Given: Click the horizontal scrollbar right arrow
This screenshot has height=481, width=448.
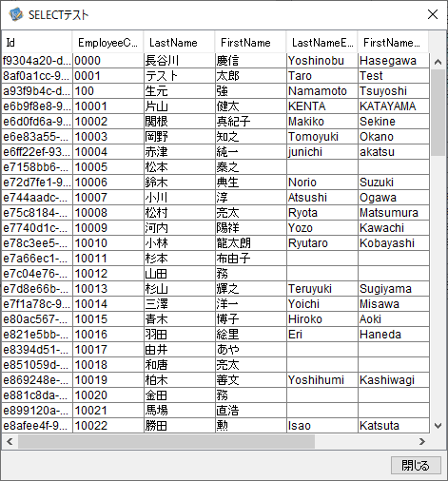Looking at the screenshot, I should tap(422, 441).
